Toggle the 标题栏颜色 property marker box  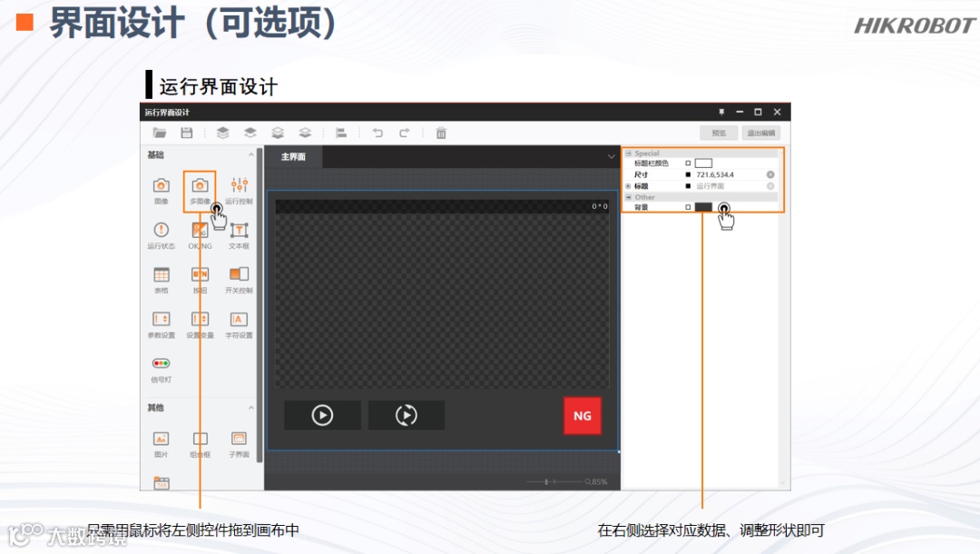pos(688,163)
